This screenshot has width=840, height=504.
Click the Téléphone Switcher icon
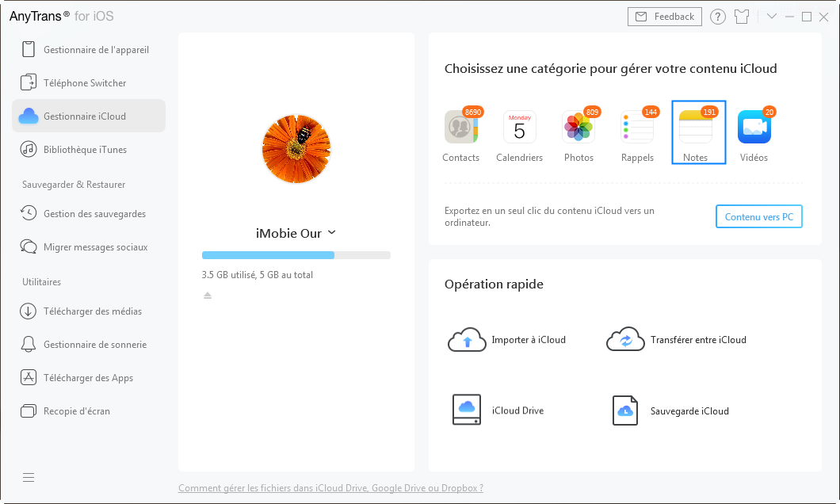coord(29,82)
